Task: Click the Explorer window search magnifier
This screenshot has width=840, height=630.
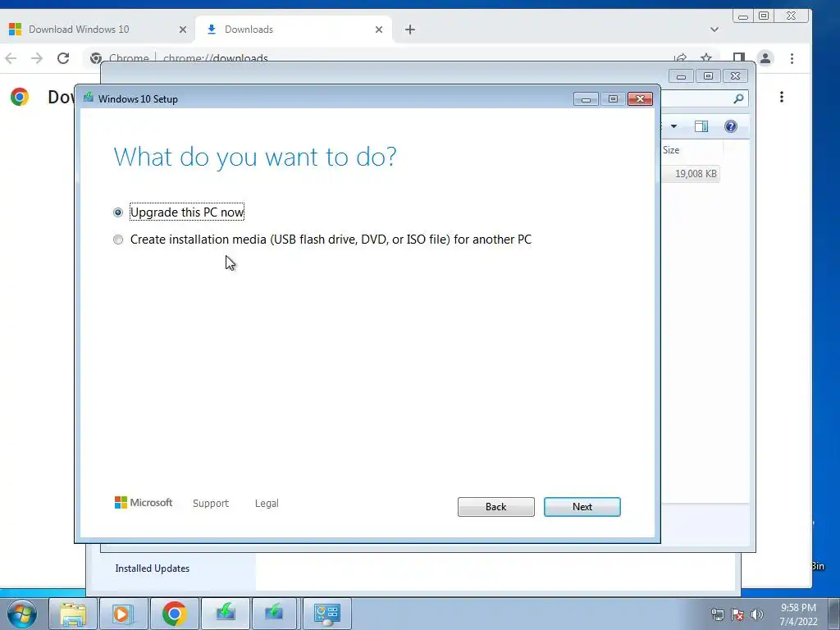Action: (x=738, y=98)
